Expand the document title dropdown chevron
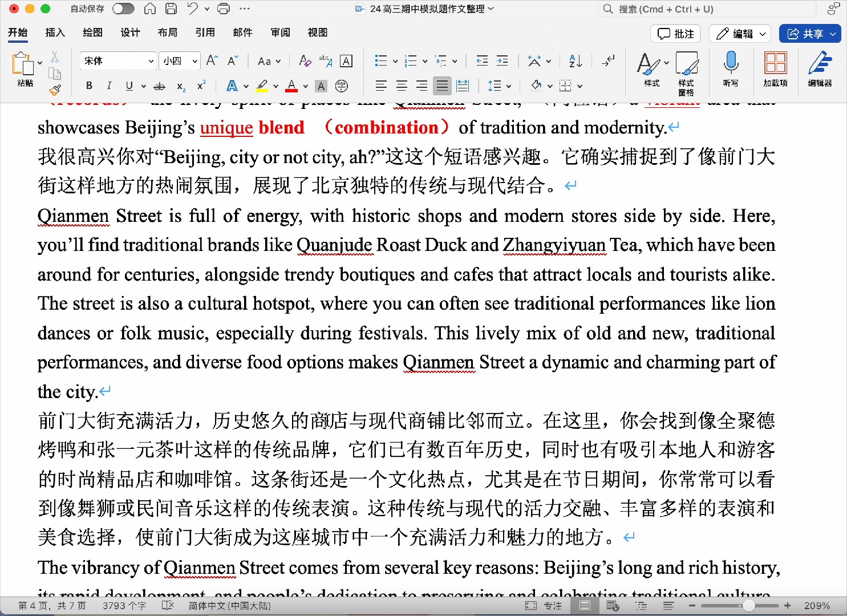 [491, 9]
